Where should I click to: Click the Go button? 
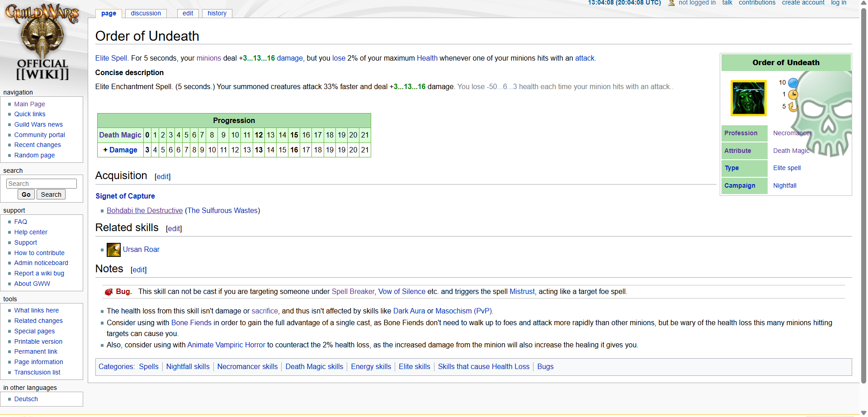point(26,194)
